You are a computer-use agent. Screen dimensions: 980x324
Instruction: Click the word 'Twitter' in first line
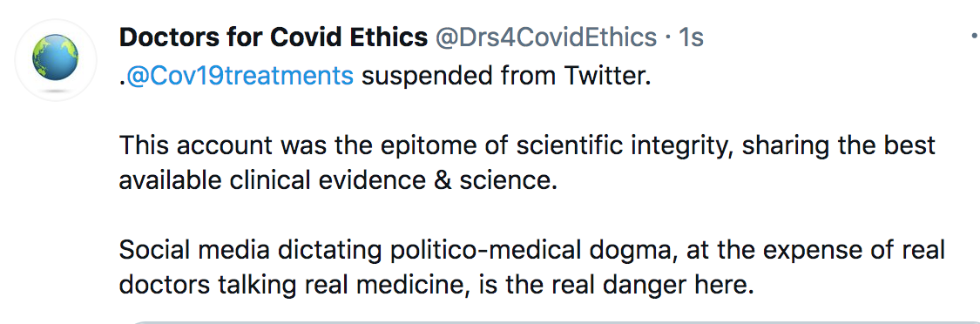(605, 76)
